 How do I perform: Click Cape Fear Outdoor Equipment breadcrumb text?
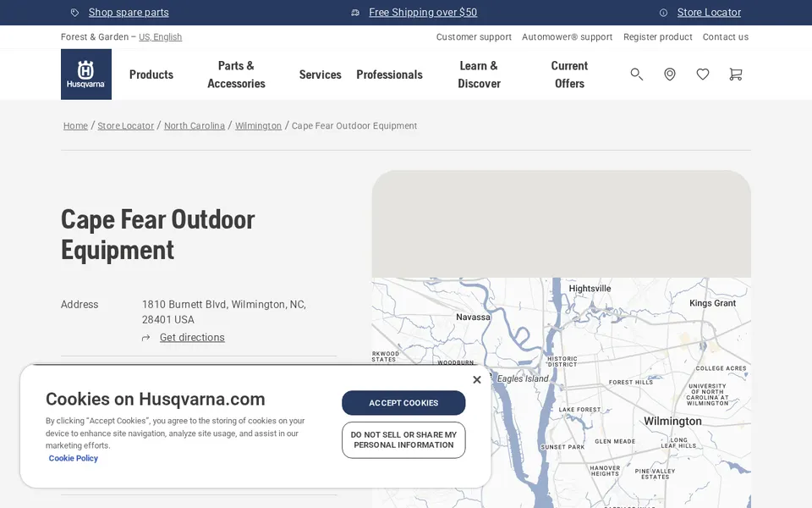point(354,125)
